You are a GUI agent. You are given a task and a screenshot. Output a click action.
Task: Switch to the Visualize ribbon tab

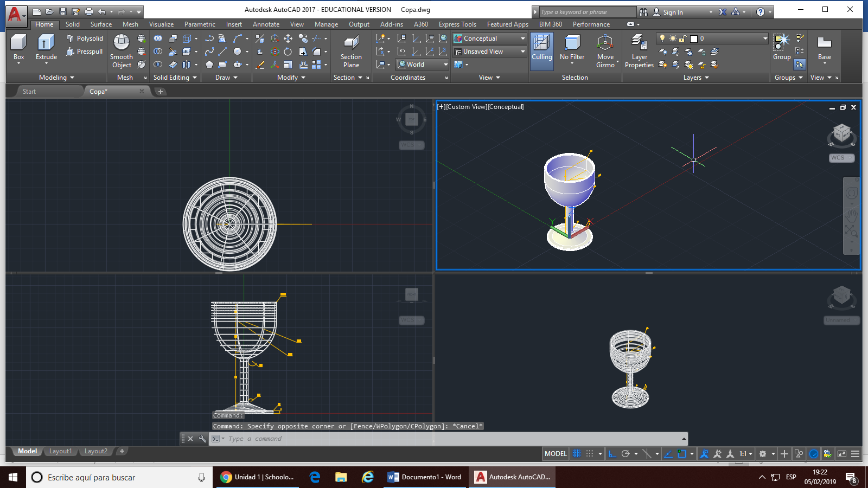click(x=161, y=24)
